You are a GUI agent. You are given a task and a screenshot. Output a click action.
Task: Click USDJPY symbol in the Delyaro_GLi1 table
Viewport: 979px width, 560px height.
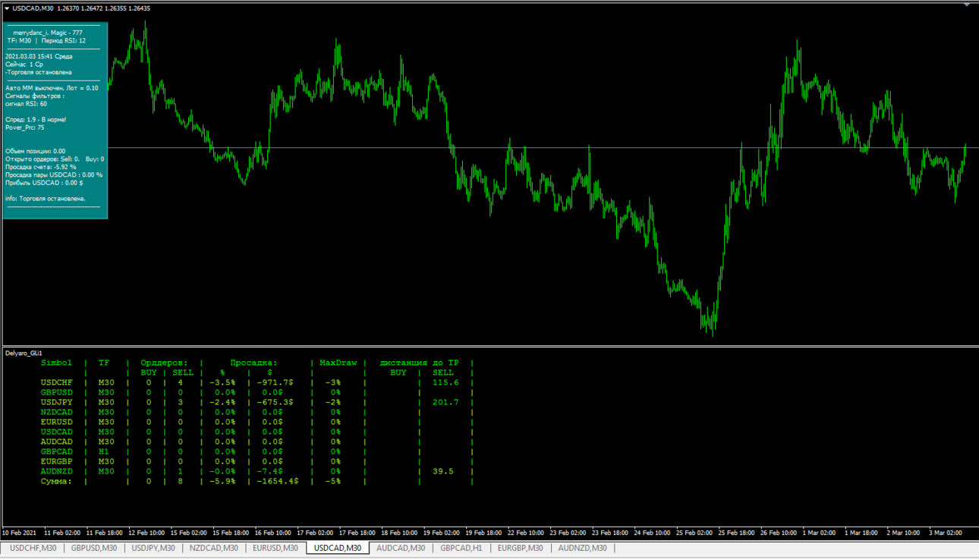click(57, 402)
